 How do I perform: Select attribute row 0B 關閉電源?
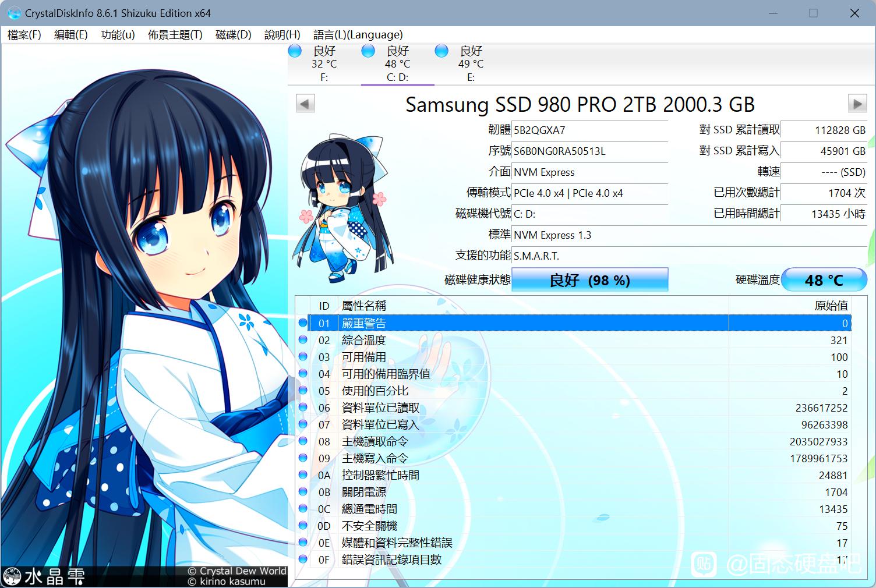click(574, 492)
